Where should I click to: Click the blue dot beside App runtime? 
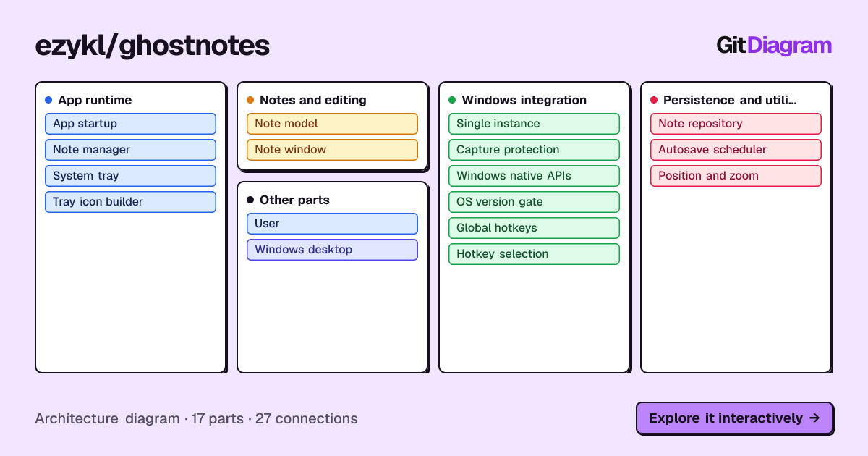point(48,100)
